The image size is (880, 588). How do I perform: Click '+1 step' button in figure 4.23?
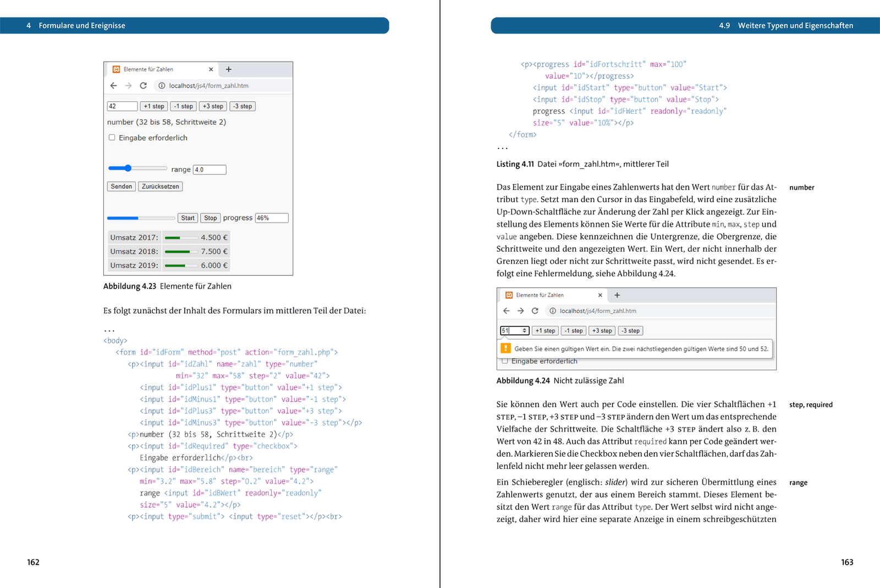click(x=154, y=107)
